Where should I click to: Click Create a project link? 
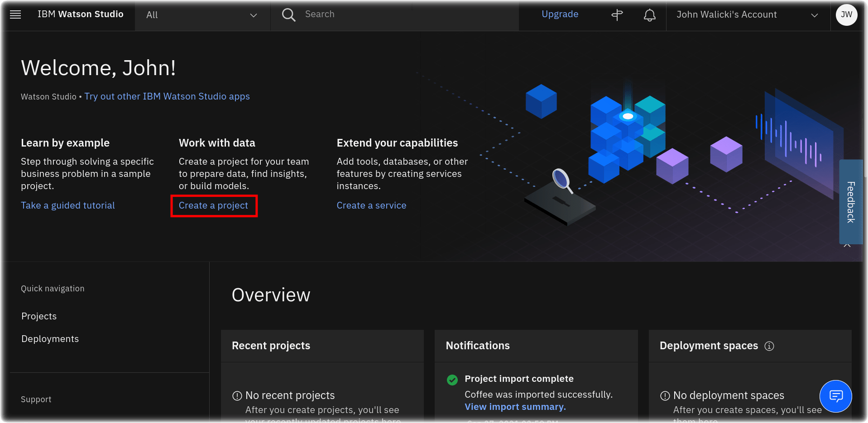213,205
